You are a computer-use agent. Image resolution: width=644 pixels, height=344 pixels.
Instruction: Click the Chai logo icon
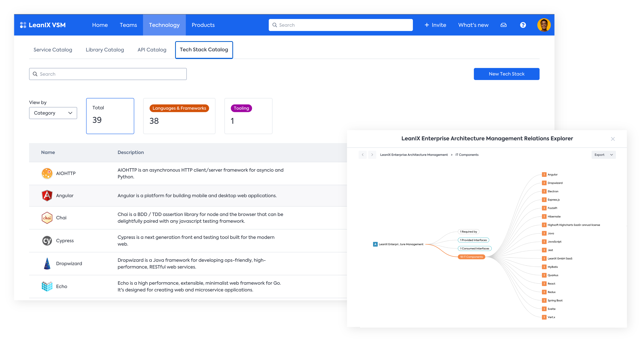point(47,218)
